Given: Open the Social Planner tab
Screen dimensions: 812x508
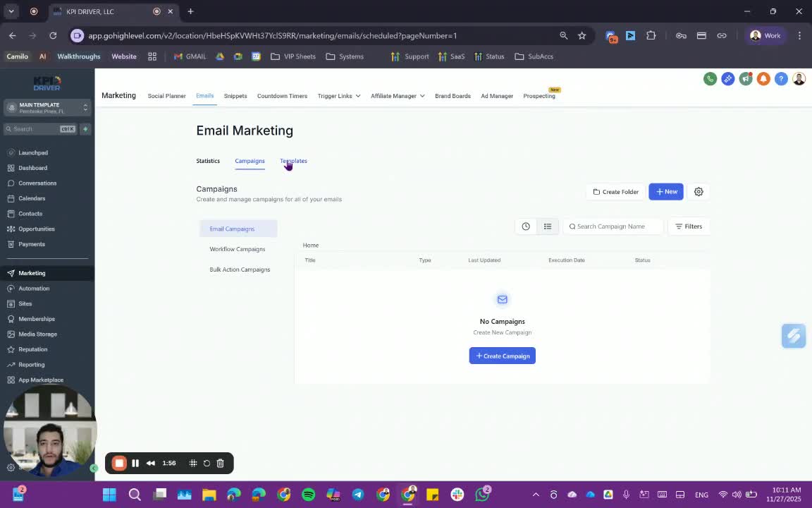Looking at the screenshot, I should [x=166, y=96].
